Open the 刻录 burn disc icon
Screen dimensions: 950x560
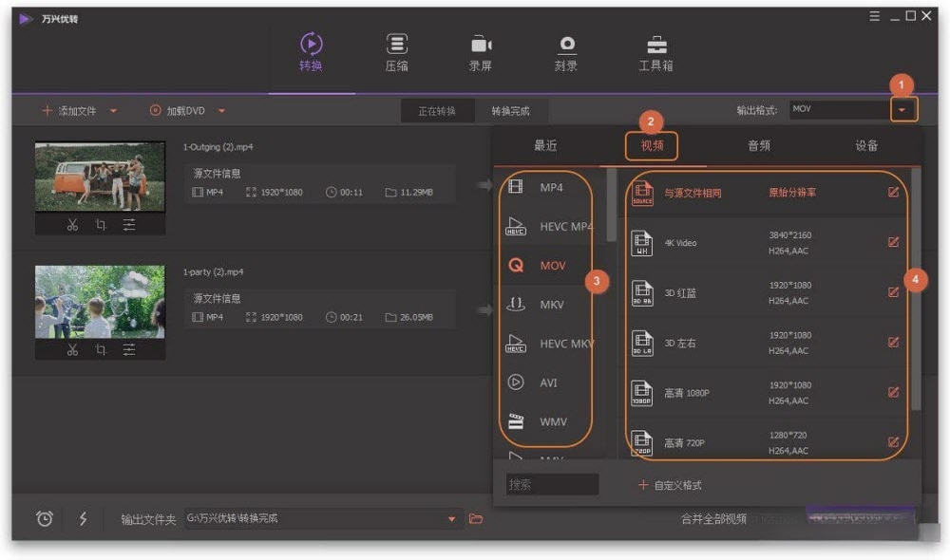(x=566, y=45)
